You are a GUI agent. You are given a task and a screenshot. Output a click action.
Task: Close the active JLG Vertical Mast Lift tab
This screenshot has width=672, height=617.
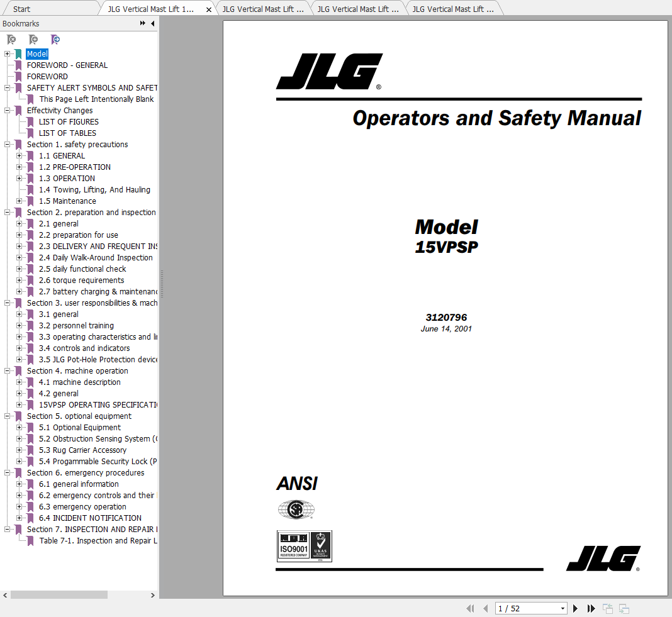(209, 9)
